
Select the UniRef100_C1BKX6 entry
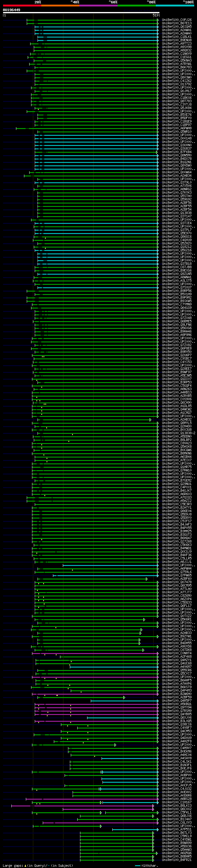[176, 98]
